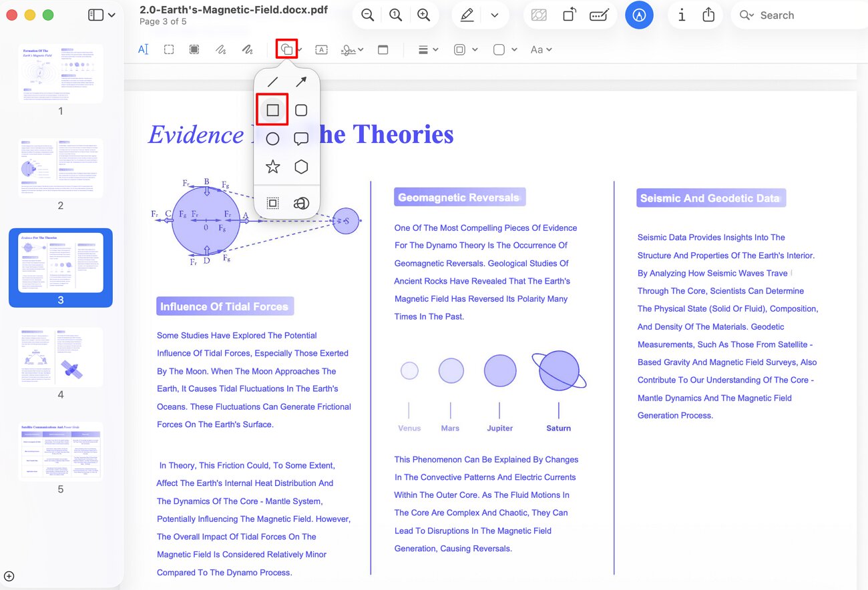Viewport: 868px width, 590px height.
Task: Pick the Speech Bubble shape
Action: coord(301,139)
